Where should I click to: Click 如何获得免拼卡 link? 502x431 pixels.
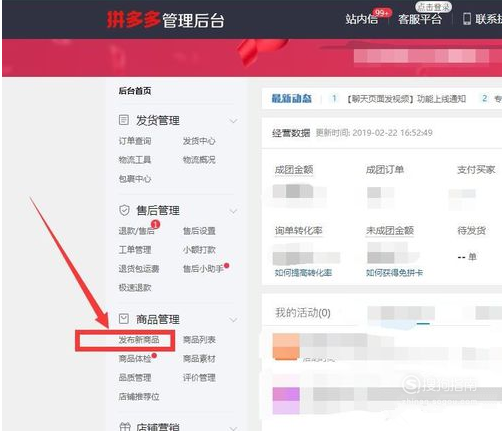pos(394,273)
